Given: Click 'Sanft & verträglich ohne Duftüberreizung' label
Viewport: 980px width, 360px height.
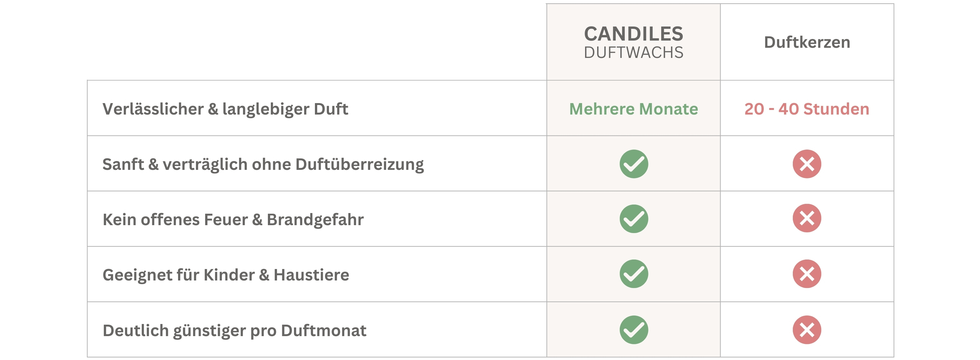Looking at the screenshot, I should click(x=263, y=164).
